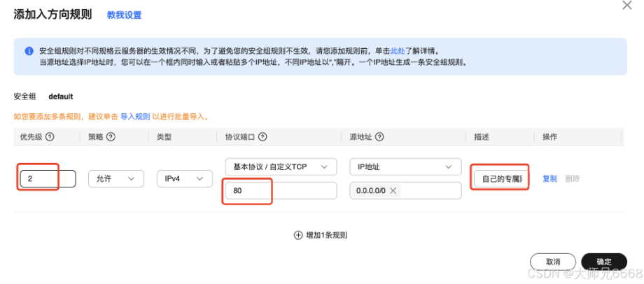
Task: Click the protocol port help icon
Action: [x=263, y=137]
